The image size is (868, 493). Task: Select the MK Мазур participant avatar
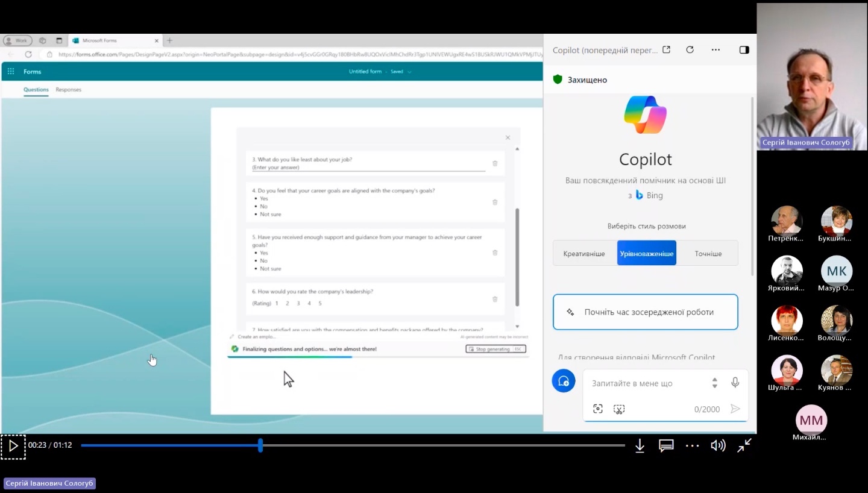tap(837, 271)
